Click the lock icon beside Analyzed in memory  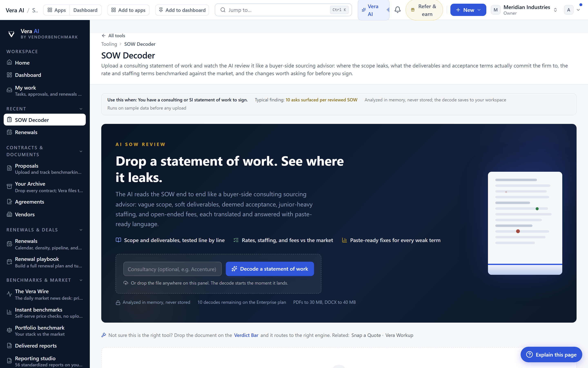pyautogui.click(x=118, y=303)
